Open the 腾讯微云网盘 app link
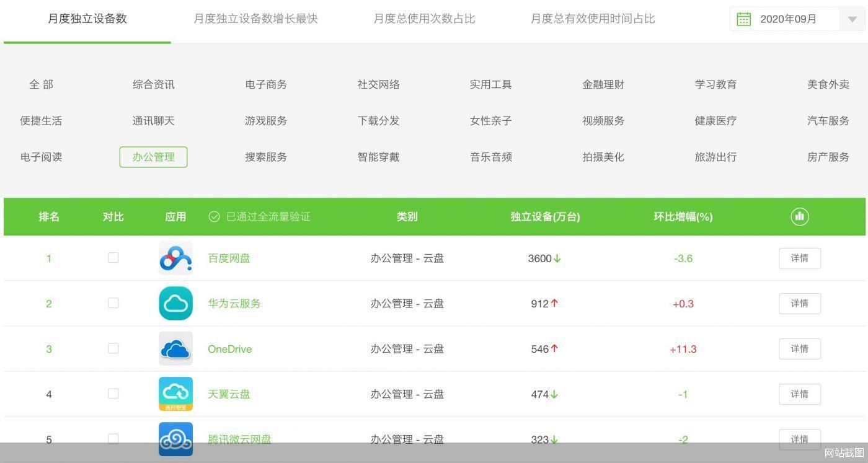The height and width of the screenshot is (463, 868). [239, 439]
